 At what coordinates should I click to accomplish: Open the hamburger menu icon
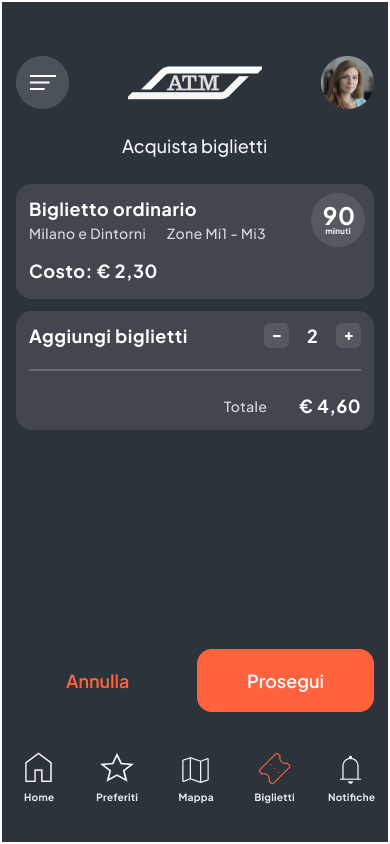click(42, 82)
